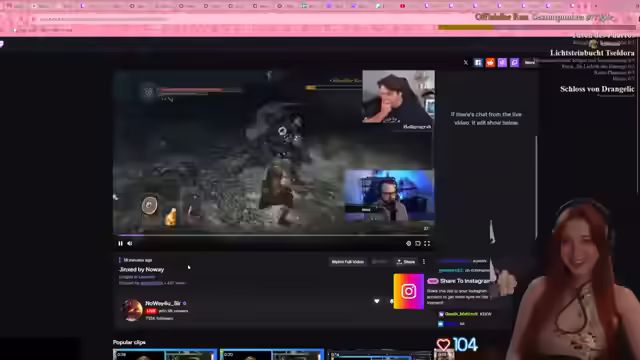The image size is (640, 360).
Task: Click the NoWay4u_Sir channel avatar
Action: click(x=131, y=310)
